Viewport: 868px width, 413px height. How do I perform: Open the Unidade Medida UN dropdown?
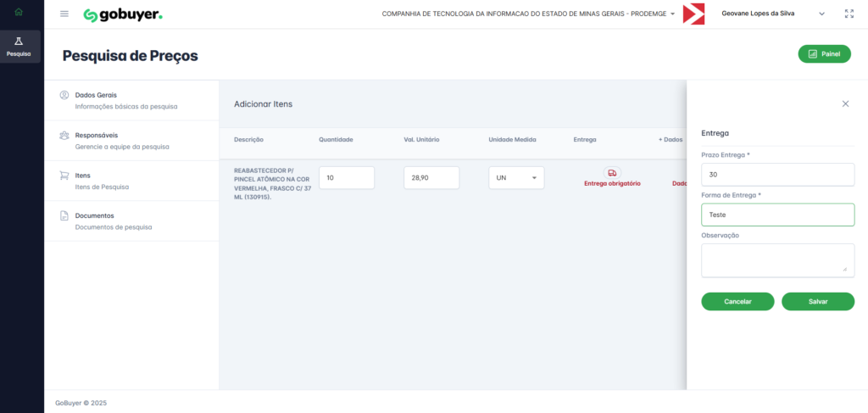pos(516,178)
